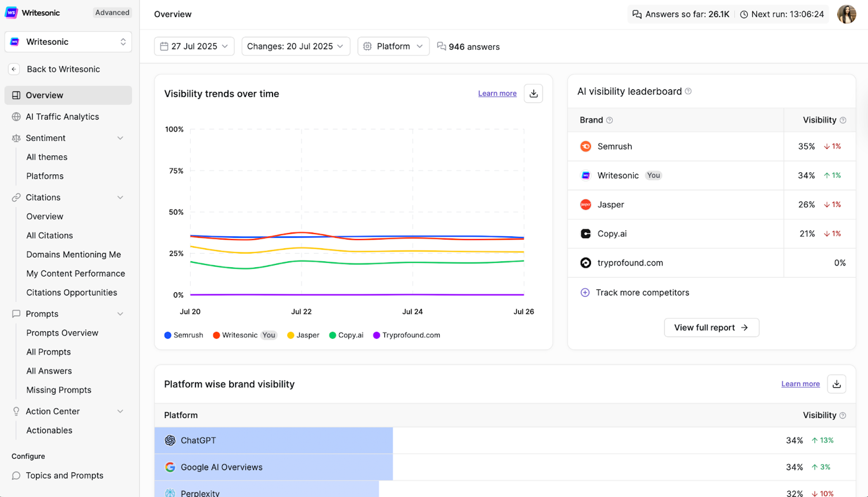Download the Platform wise brand visibility table
This screenshot has width=868, height=497.
pos(837,384)
